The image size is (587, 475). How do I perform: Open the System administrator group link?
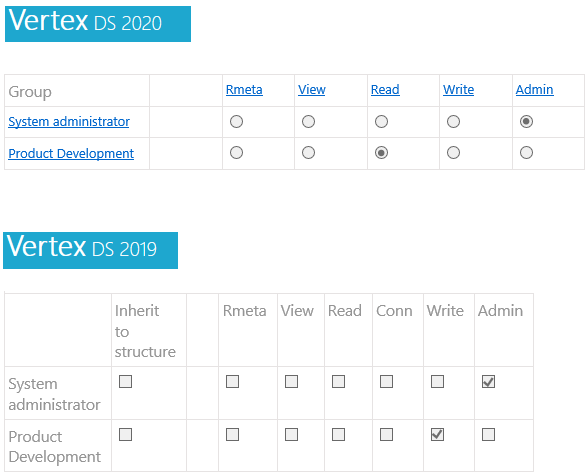69,122
